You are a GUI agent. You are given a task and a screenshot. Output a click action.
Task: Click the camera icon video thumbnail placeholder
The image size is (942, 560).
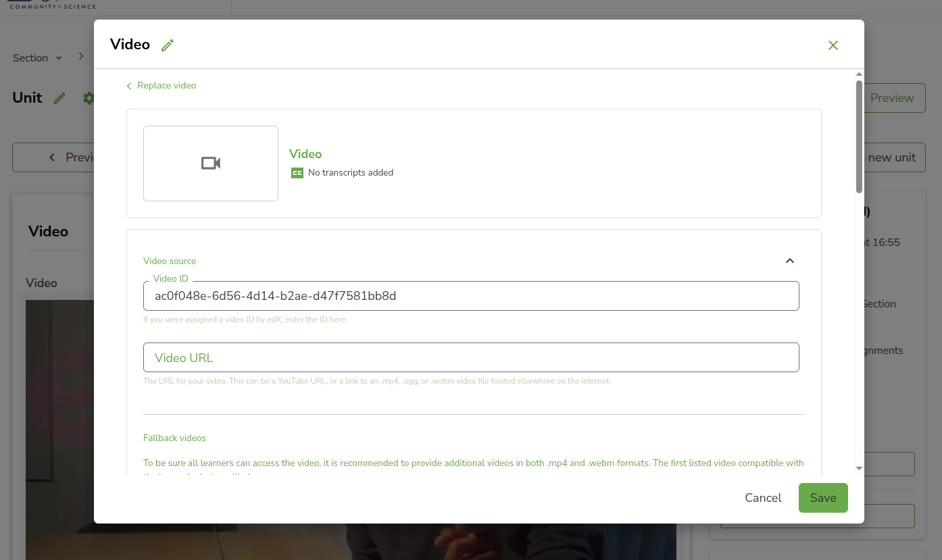tap(211, 163)
